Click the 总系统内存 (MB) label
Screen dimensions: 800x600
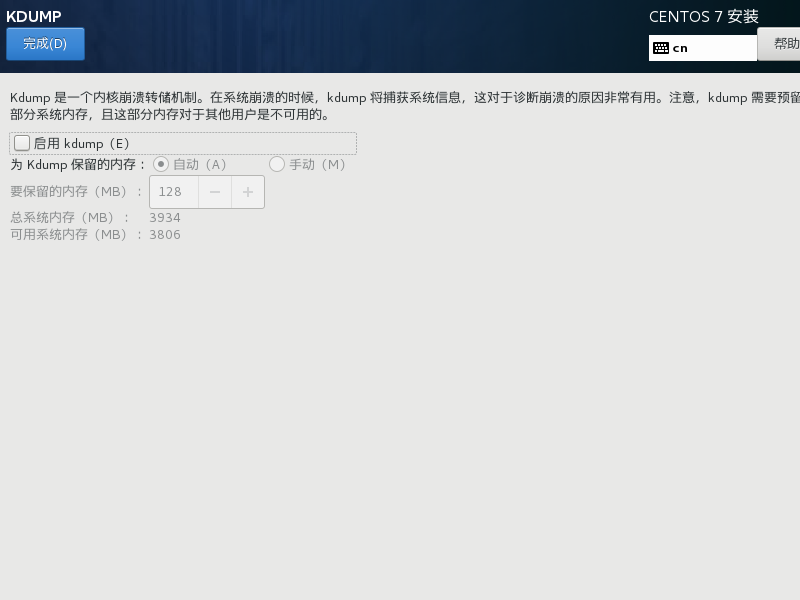(70, 217)
